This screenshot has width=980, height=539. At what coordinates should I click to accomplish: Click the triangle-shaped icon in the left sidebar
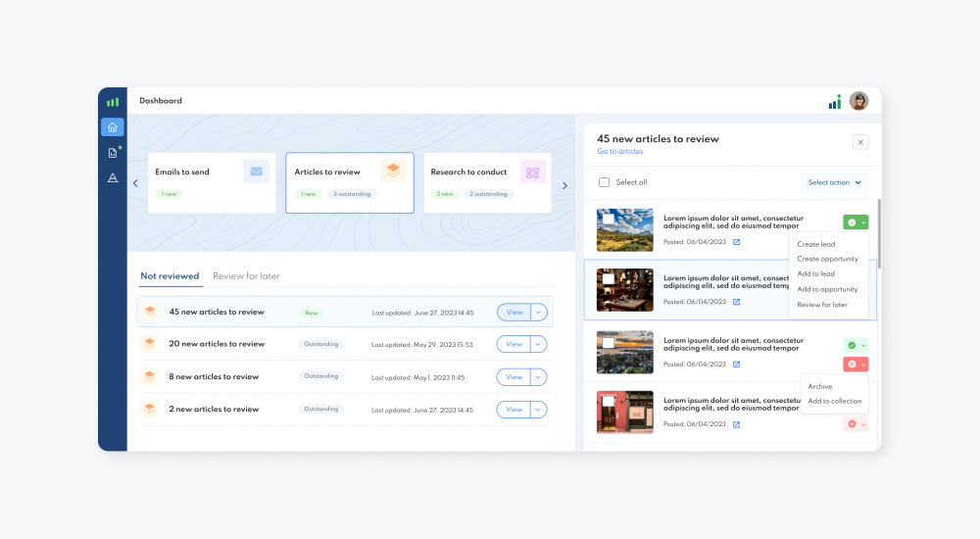click(x=113, y=178)
